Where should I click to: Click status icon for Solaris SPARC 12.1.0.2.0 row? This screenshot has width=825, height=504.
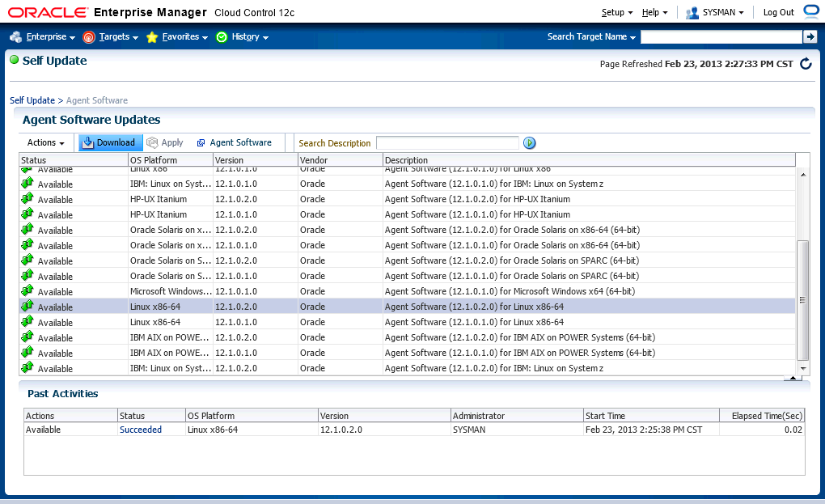click(x=27, y=260)
